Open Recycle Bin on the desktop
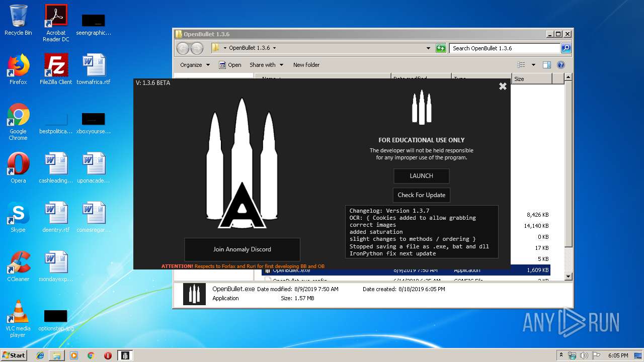644x362 pixels. point(18,21)
